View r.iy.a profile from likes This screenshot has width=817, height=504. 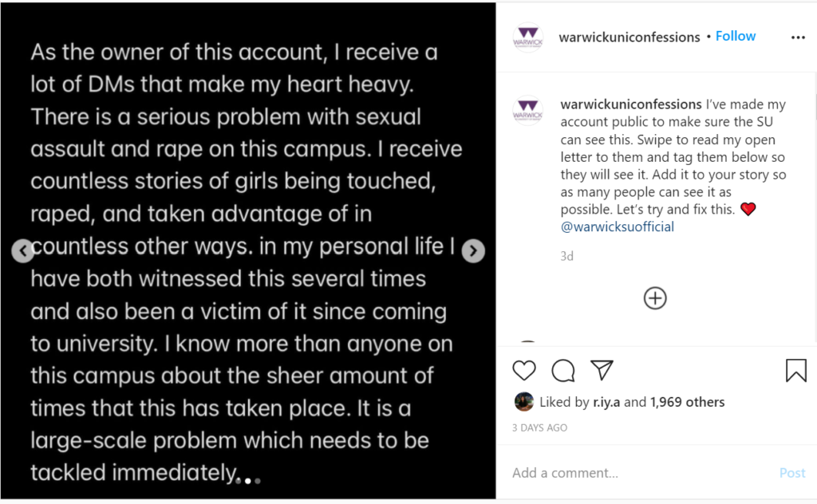[x=606, y=402]
